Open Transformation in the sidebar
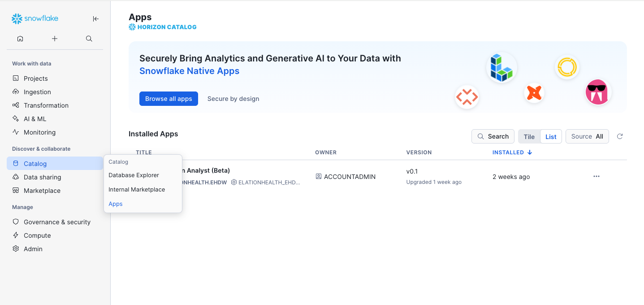The width and height of the screenshot is (644, 305). pos(55,105)
